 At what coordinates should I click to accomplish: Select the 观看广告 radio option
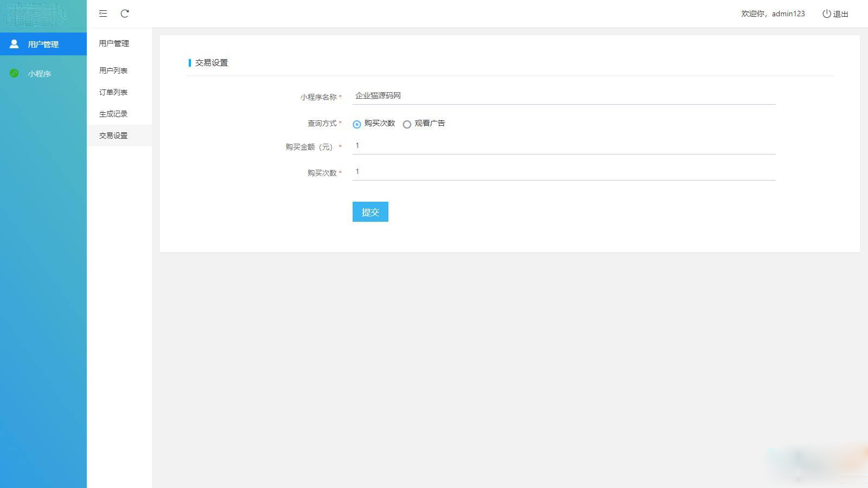[x=407, y=124]
